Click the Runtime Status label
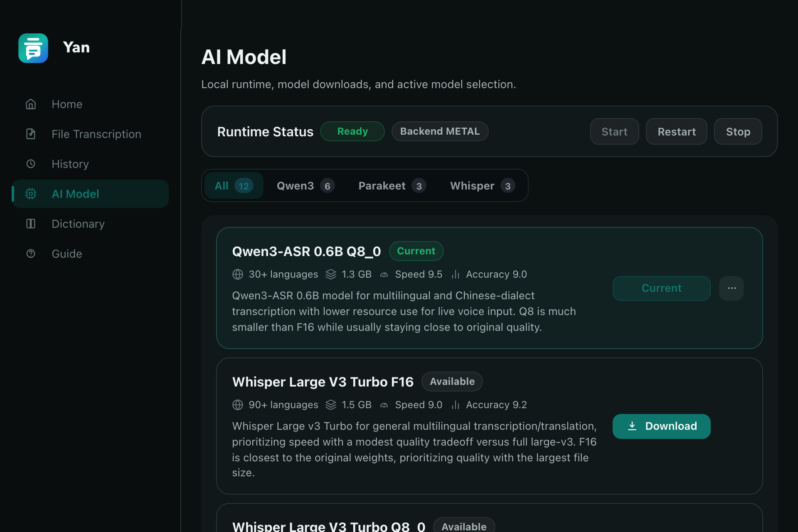The width and height of the screenshot is (798, 532). point(265,132)
